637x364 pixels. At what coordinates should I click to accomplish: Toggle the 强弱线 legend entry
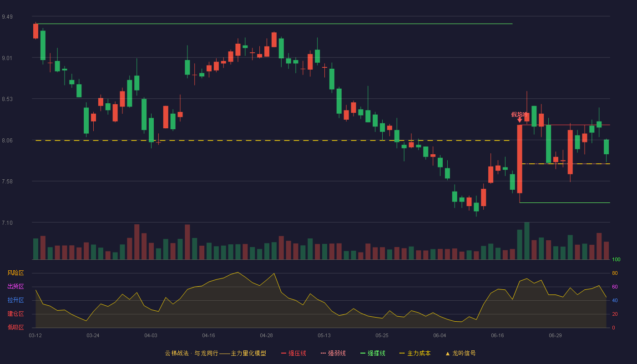333,353
